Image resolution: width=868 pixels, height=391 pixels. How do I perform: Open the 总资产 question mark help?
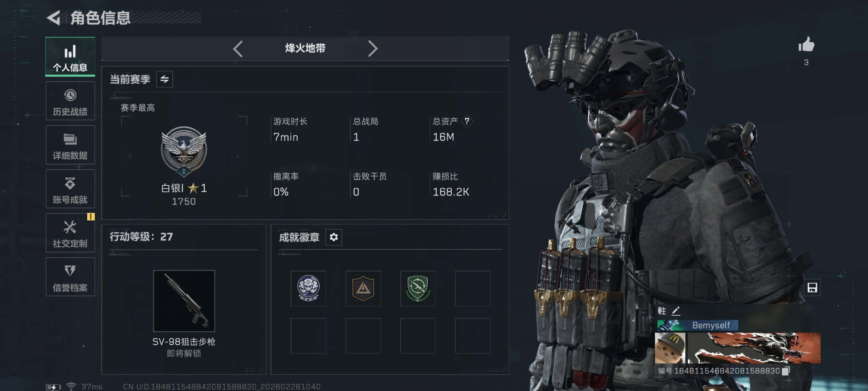pos(467,121)
